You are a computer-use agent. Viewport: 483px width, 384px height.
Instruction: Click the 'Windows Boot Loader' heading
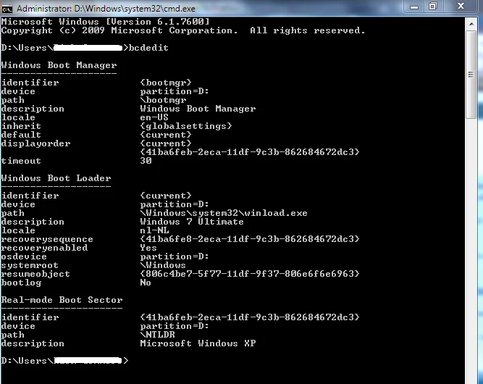[56, 178]
